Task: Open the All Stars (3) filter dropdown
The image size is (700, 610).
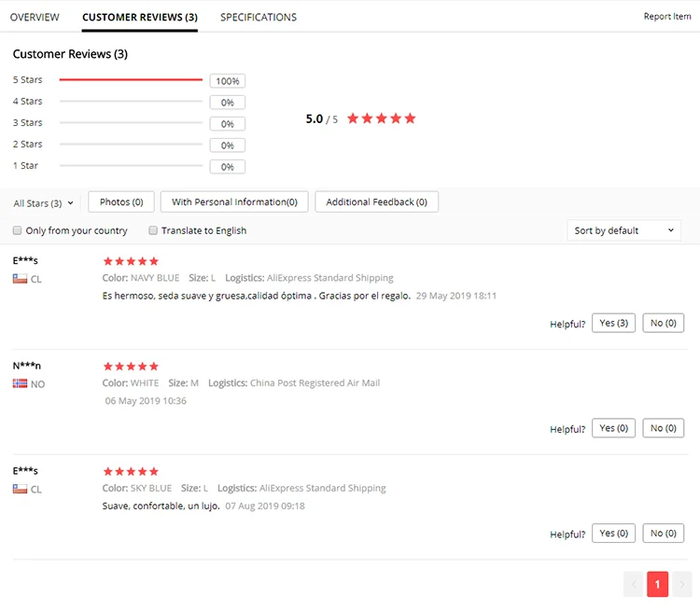Action: [43, 203]
